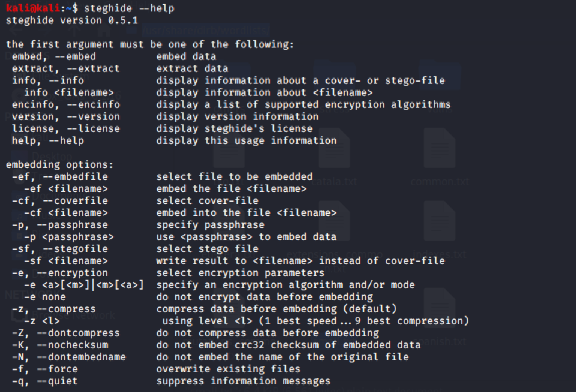Click the faint catala.txt file icon
The image size is (576, 392).
334,149
